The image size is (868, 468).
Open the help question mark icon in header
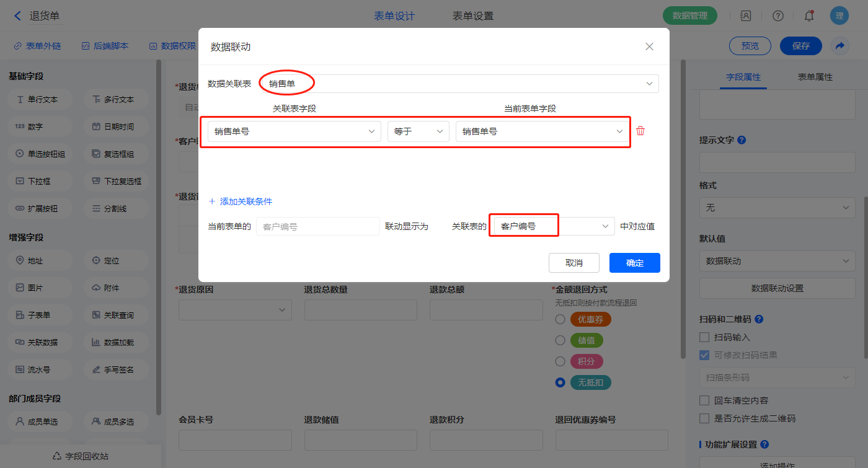point(777,16)
